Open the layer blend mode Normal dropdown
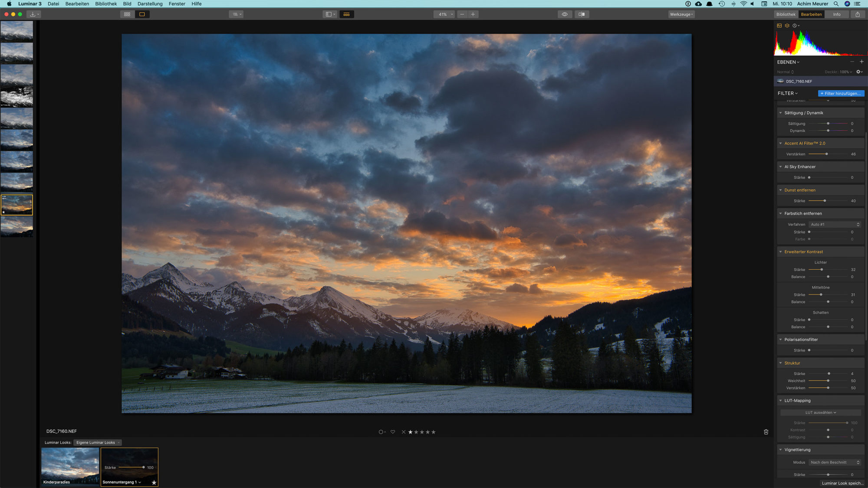868x488 pixels. (x=786, y=72)
